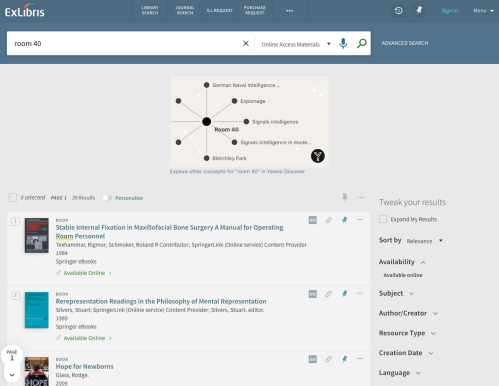Open search history clock icon
The width and height of the screenshot is (499, 386).
(399, 11)
